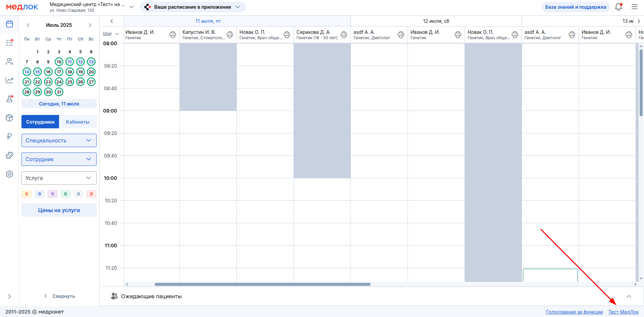This screenshot has width=644, height=317.
Task: Open the Шаг time step dropdown
Action: 111,34
